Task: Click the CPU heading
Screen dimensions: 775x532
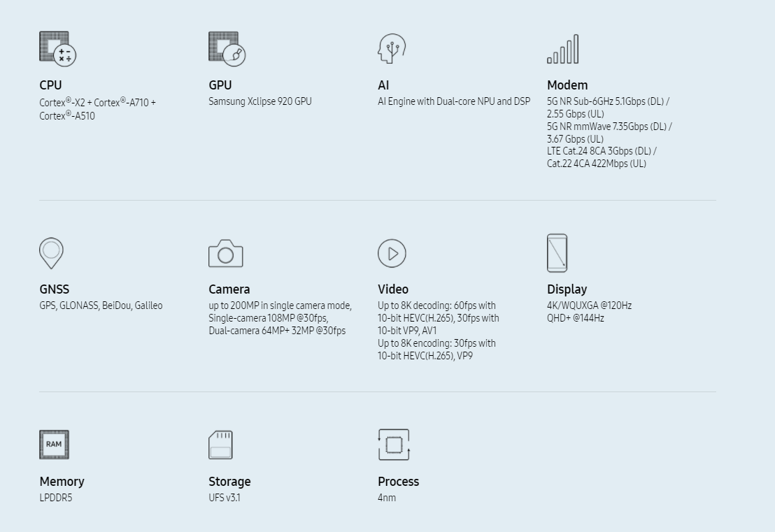Action: tap(50, 85)
